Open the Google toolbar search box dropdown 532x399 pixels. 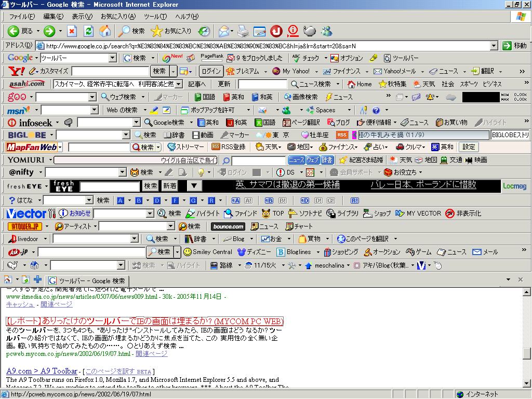pos(113,58)
